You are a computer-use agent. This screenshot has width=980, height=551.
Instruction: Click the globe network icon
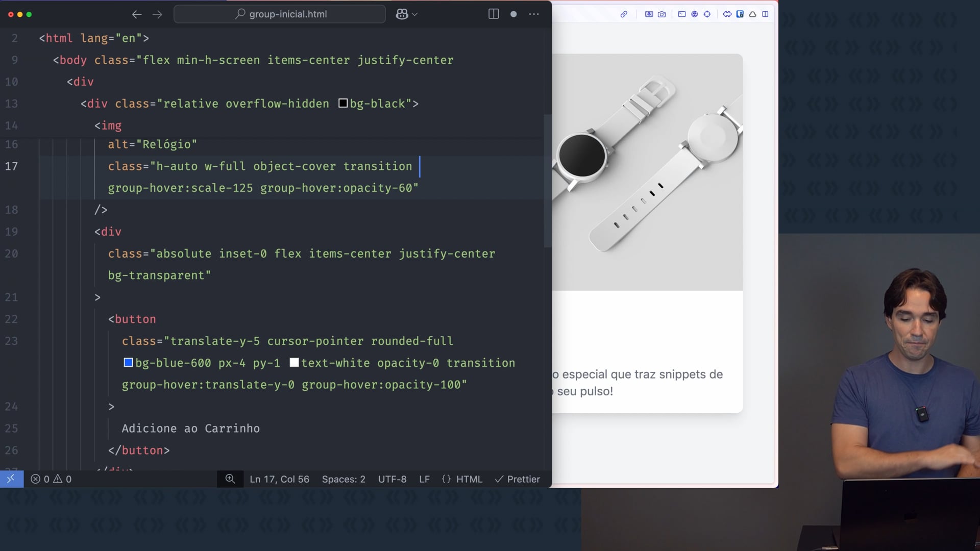694,14
